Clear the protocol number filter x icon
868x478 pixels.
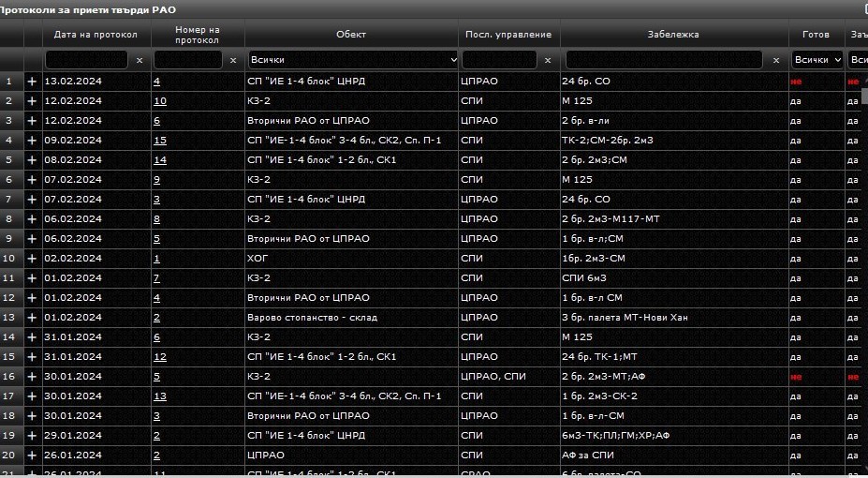coord(233,60)
